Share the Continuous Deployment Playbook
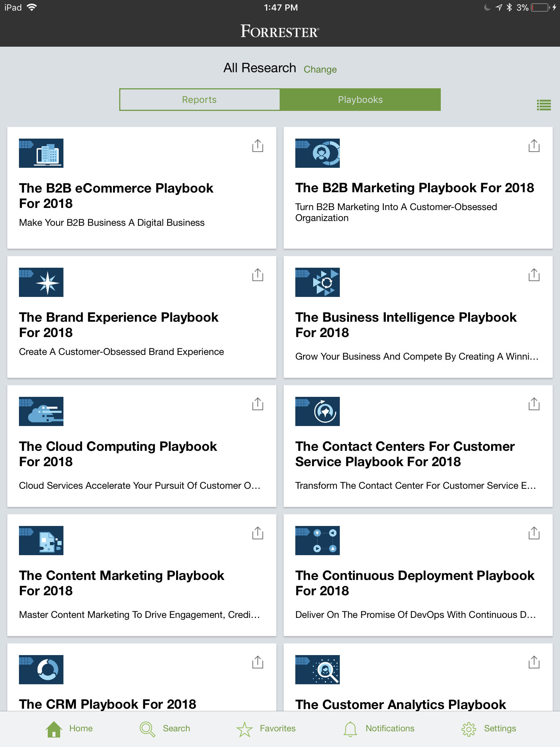The width and height of the screenshot is (560, 747). (534, 533)
